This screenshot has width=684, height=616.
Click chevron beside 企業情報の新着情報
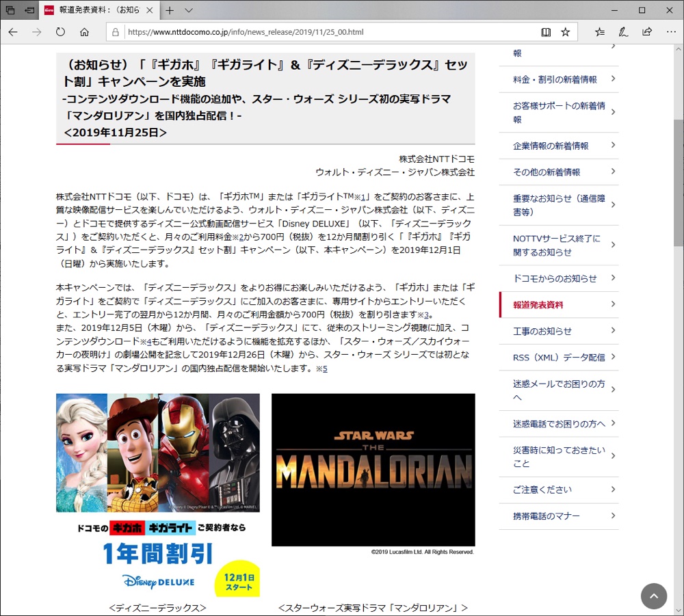pyautogui.click(x=613, y=145)
